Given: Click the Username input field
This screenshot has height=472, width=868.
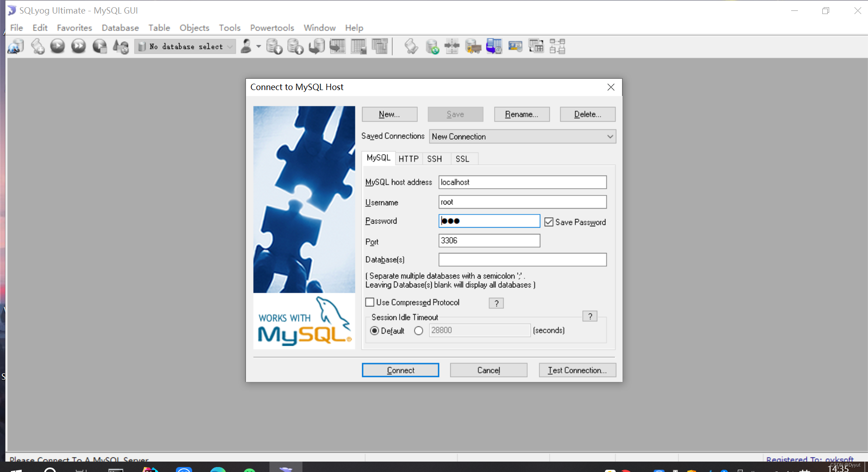Looking at the screenshot, I should click(523, 202).
